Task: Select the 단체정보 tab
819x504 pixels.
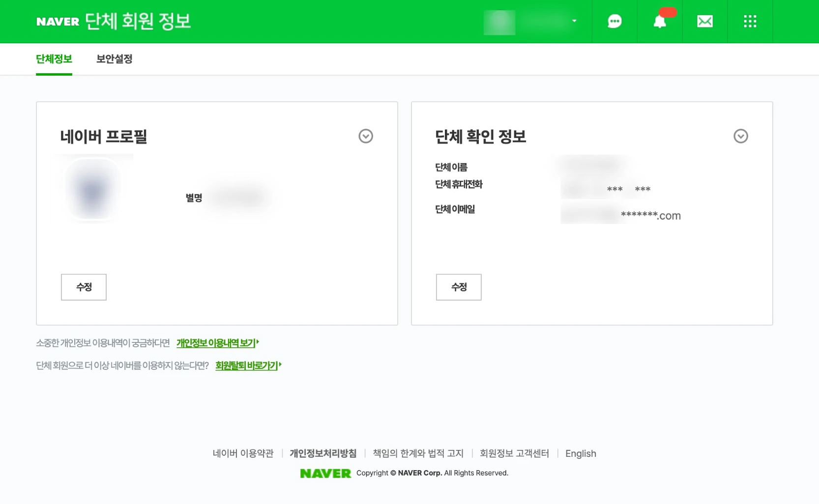Action: [54, 59]
